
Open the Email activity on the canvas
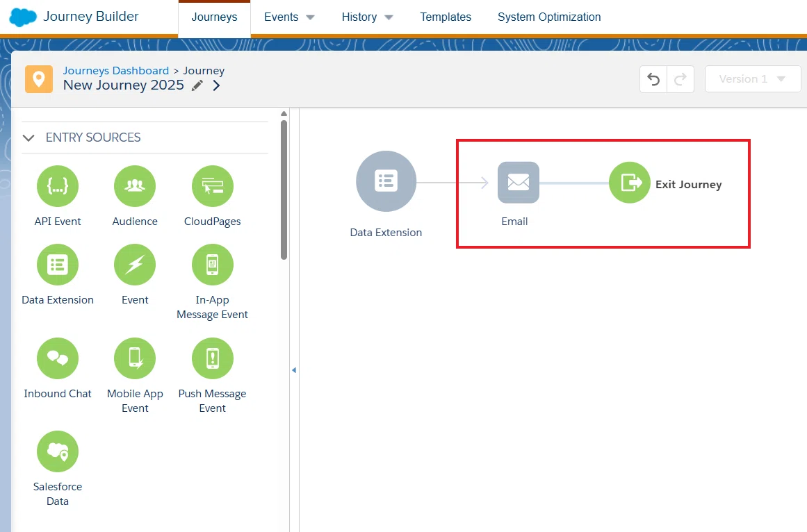coord(519,183)
